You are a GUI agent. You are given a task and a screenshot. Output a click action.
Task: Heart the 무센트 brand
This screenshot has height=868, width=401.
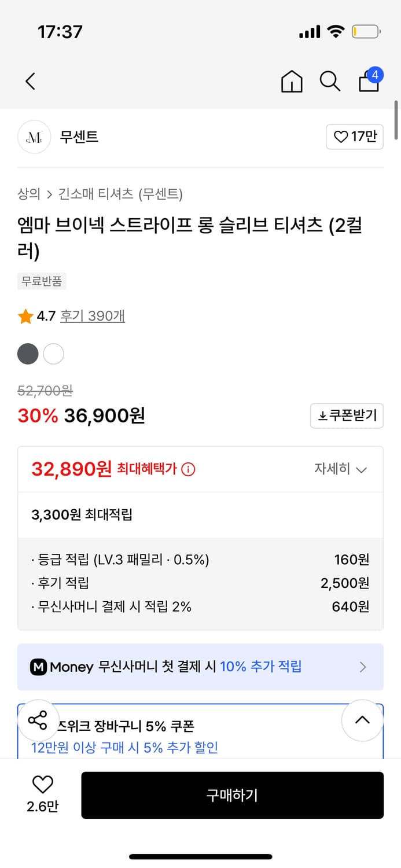pyautogui.click(x=355, y=137)
